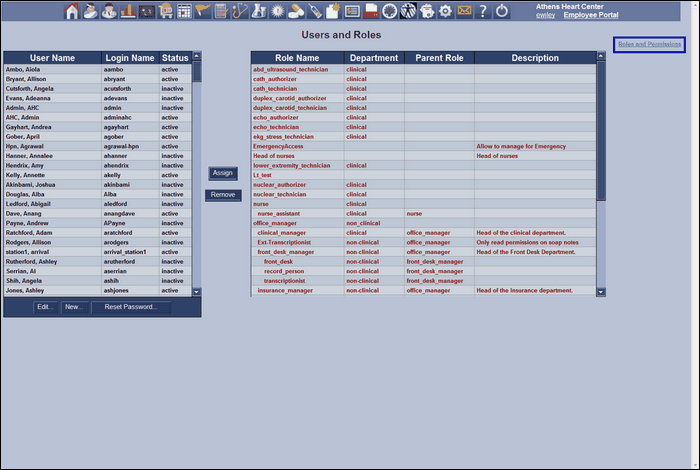The width and height of the screenshot is (700, 470).
Task: Open the clipboard notes icon
Action: 221,11
